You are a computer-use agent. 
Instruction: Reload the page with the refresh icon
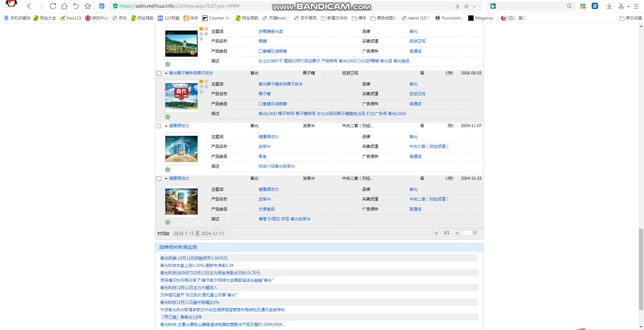pos(53,6)
